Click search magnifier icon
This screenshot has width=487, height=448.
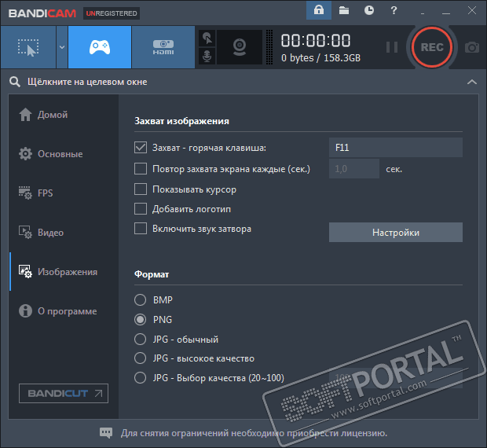15,82
